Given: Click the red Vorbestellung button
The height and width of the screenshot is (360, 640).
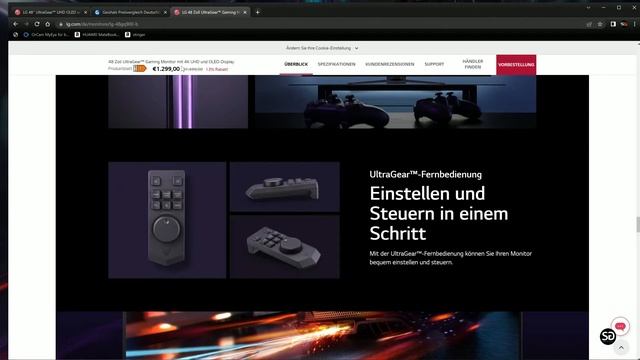Looking at the screenshot, I should pyautogui.click(x=516, y=65).
